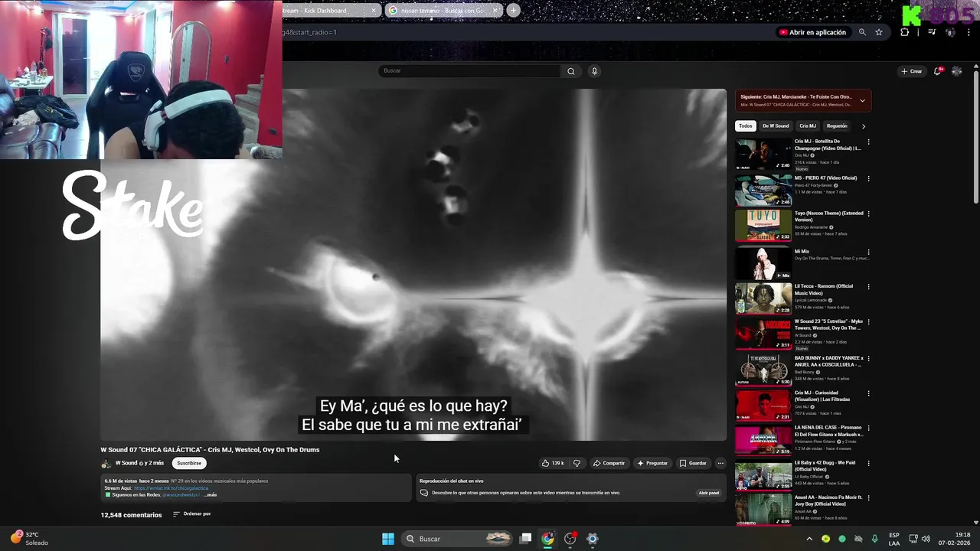Show more filter chips with right arrow
This screenshot has height=551, width=980.
tap(863, 126)
